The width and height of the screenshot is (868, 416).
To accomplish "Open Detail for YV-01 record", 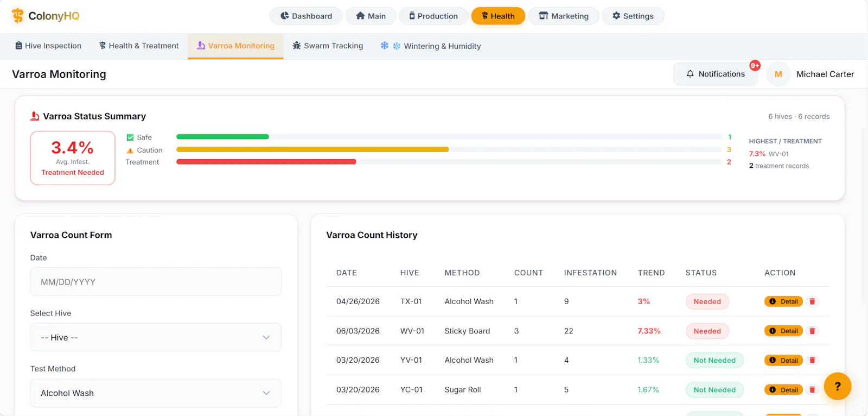I will pyautogui.click(x=783, y=360).
